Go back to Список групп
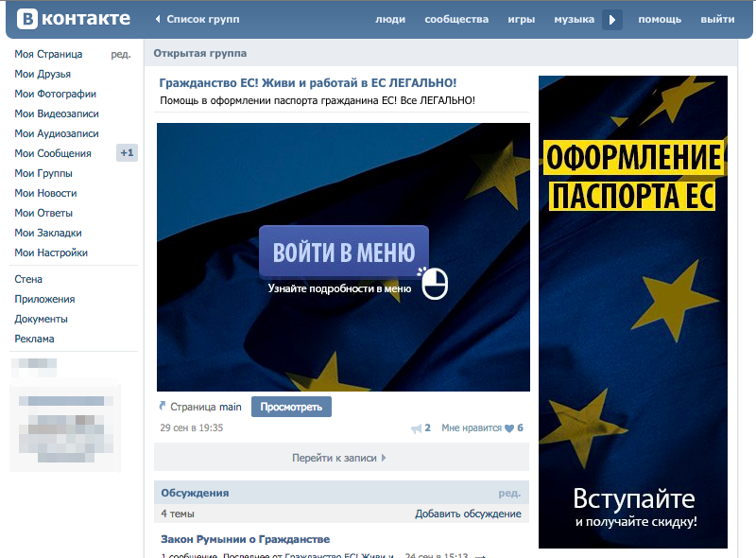The image size is (756, 558). pos(198,19)
